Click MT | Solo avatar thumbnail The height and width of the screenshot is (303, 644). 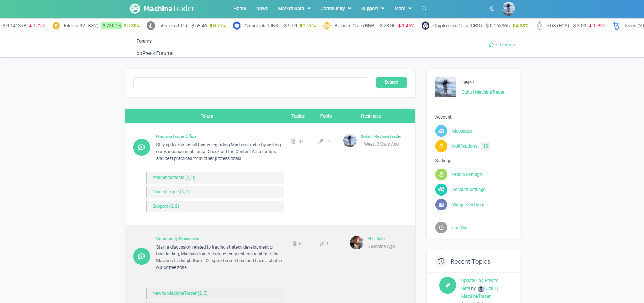[x=357, y=243]
